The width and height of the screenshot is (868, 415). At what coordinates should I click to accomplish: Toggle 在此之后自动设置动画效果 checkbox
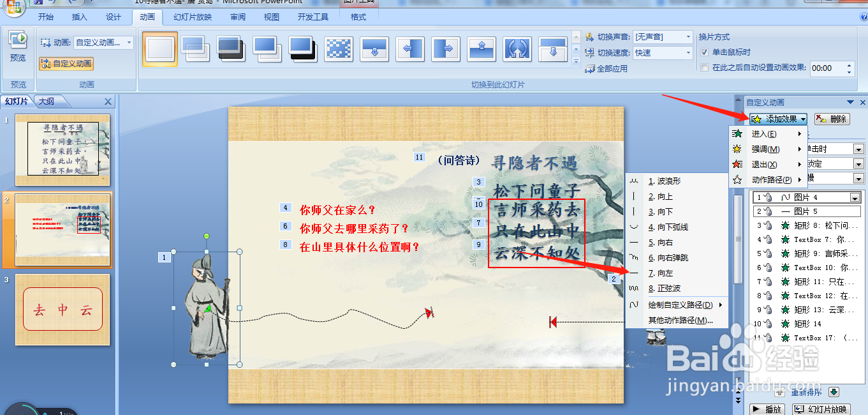(x=705, y=68)
